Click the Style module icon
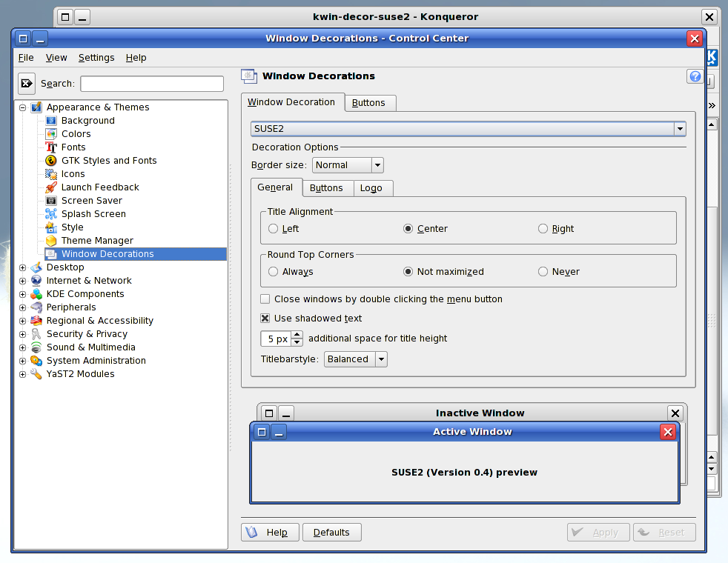The image size is (728, 563). (x=51, y=227)
